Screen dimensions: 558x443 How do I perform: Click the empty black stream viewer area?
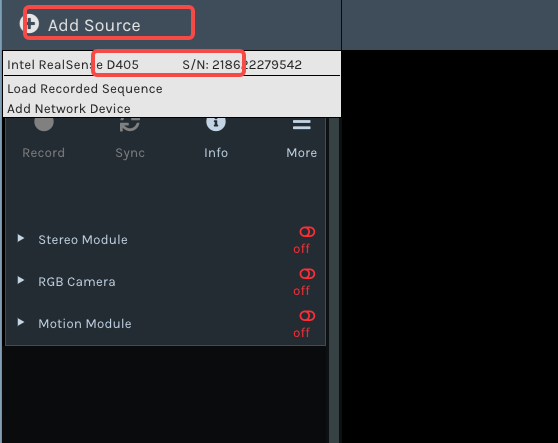pyautogui.click(x=450, y=246)
